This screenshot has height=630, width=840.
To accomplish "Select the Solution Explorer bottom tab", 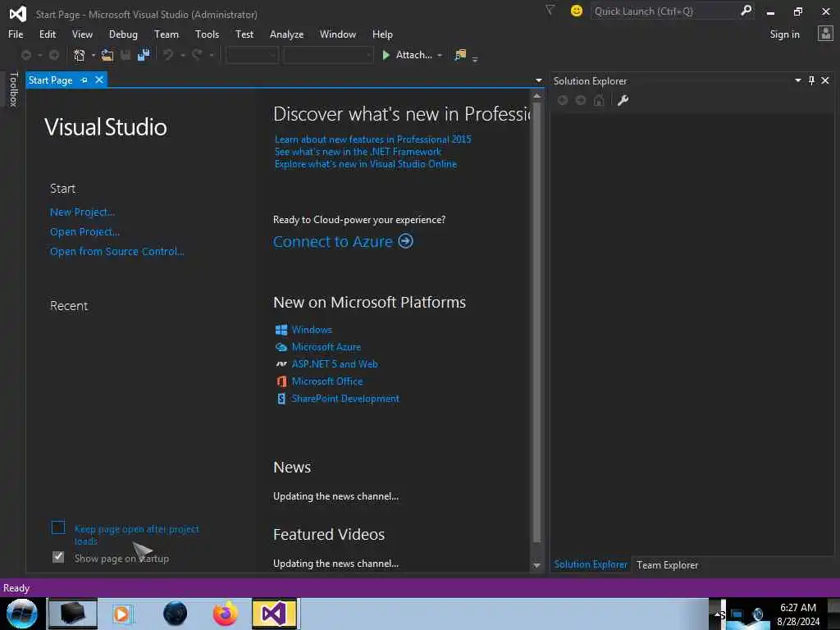I will tap(591, 564).
